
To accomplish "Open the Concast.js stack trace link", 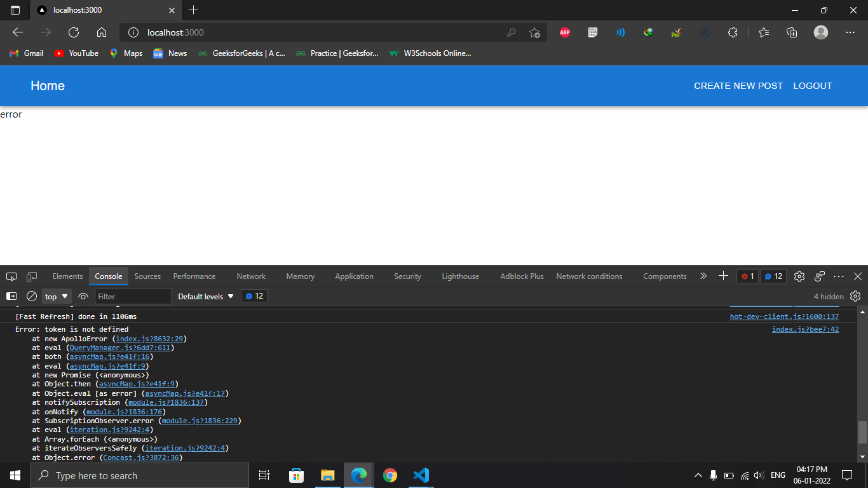I will [x=142, y=457].
